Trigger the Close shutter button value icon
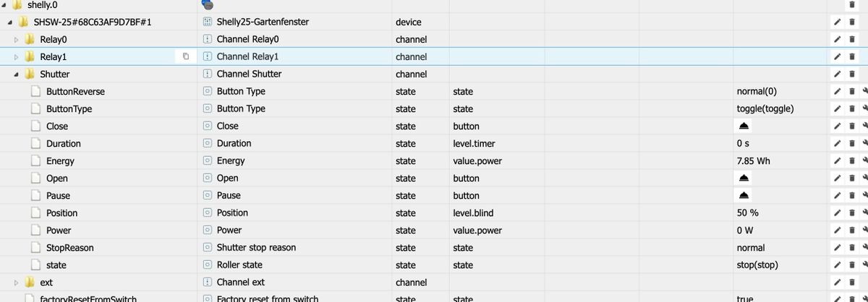This screenshot has width=868, height=302. tap(744, 126)
